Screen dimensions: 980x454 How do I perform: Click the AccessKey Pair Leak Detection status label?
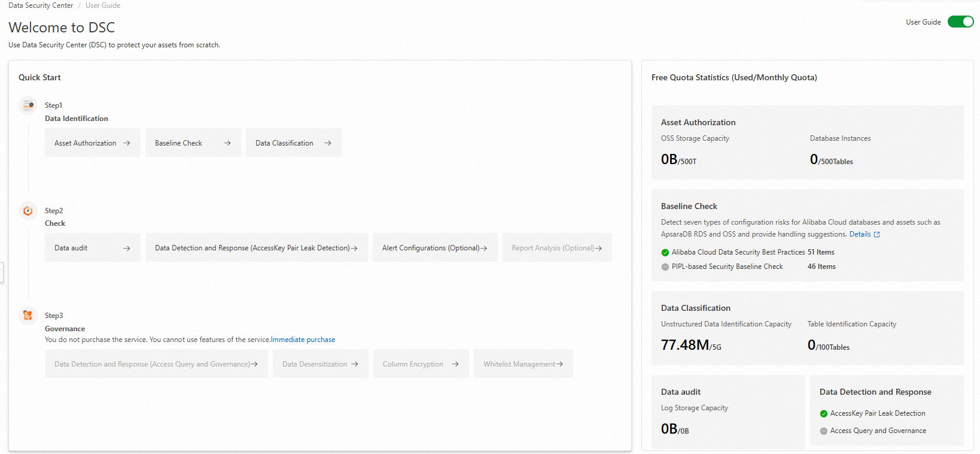coord(878,413)
